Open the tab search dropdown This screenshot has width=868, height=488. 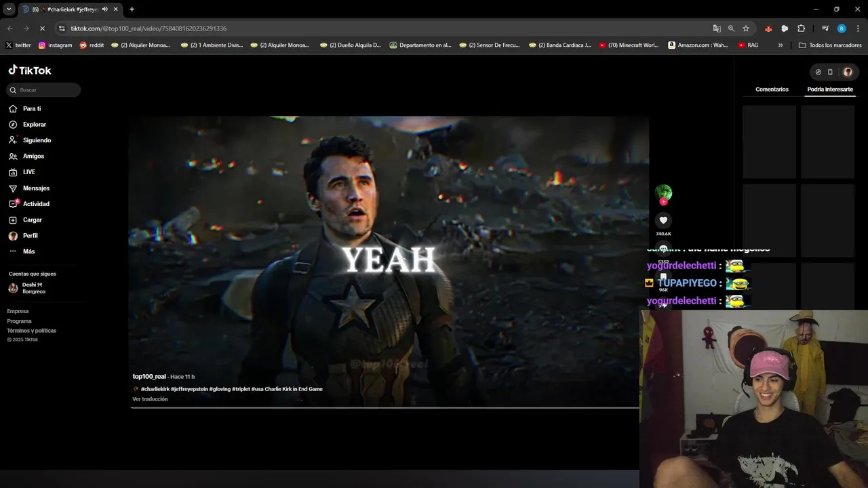coord(9,9)
